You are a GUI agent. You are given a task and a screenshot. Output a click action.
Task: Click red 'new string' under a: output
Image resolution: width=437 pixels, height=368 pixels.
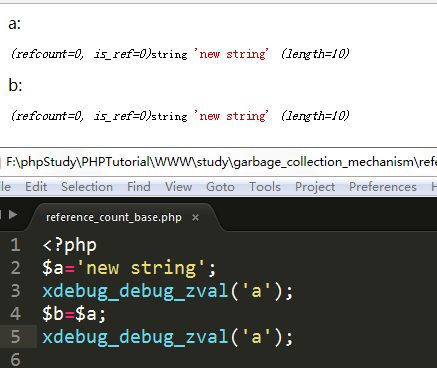(x=231, y=54)
